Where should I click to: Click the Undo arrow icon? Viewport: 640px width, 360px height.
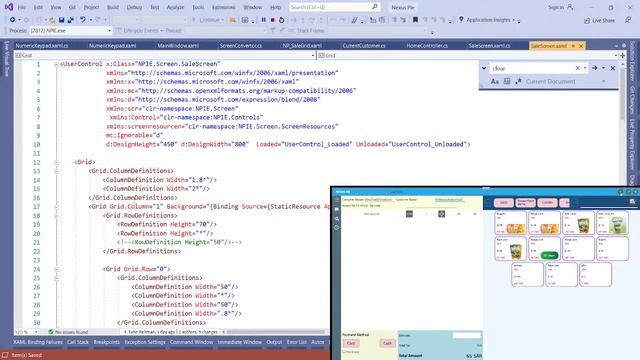[83, 20]
